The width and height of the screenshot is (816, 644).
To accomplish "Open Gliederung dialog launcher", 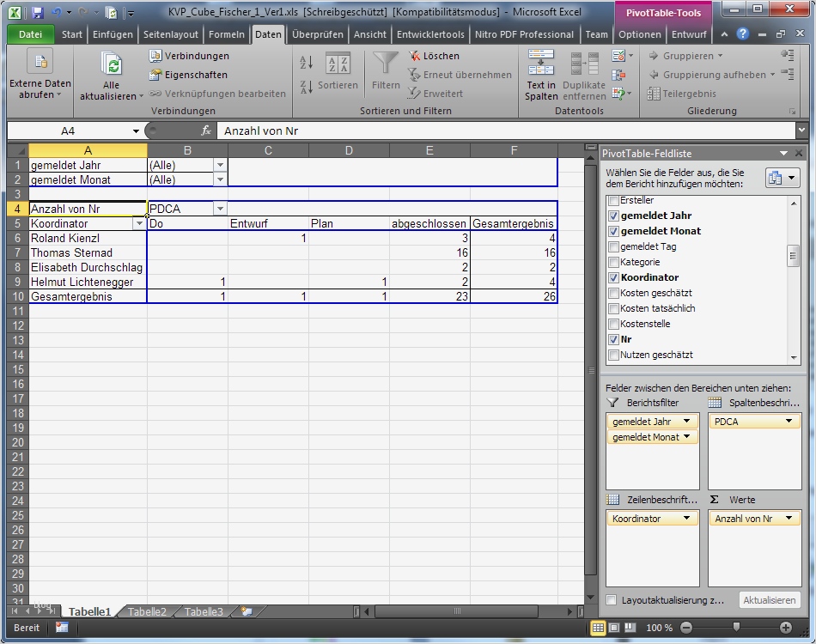I will click(792, 112).
